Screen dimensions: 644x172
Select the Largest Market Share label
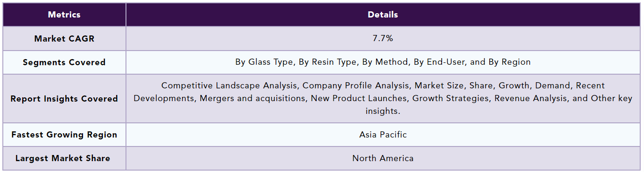pos(64,158)
